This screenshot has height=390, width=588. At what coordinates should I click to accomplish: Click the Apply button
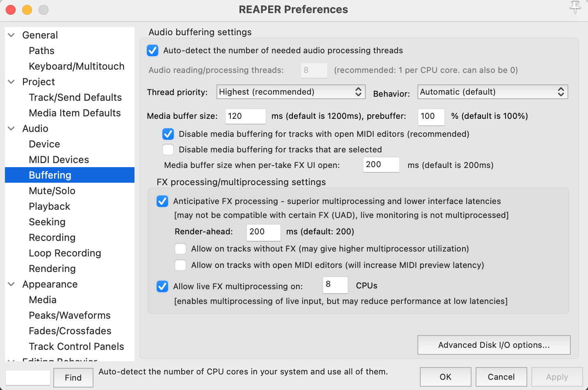tap(557, 377)
